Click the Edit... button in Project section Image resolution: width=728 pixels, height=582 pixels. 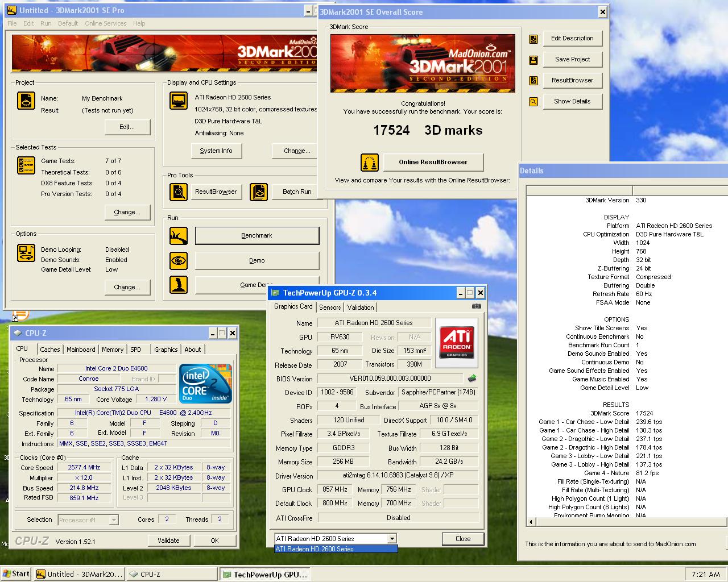pyautogui.click(x=127, y=127)
